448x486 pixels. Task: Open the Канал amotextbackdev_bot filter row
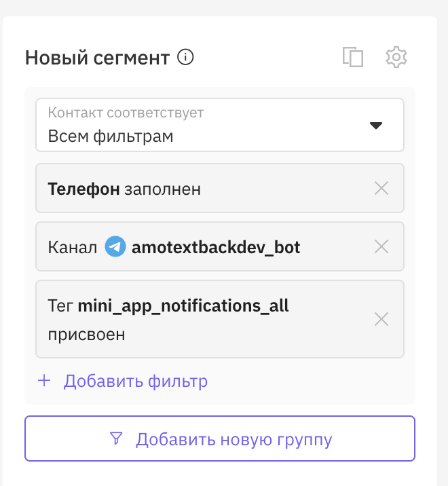pos(220,246)
